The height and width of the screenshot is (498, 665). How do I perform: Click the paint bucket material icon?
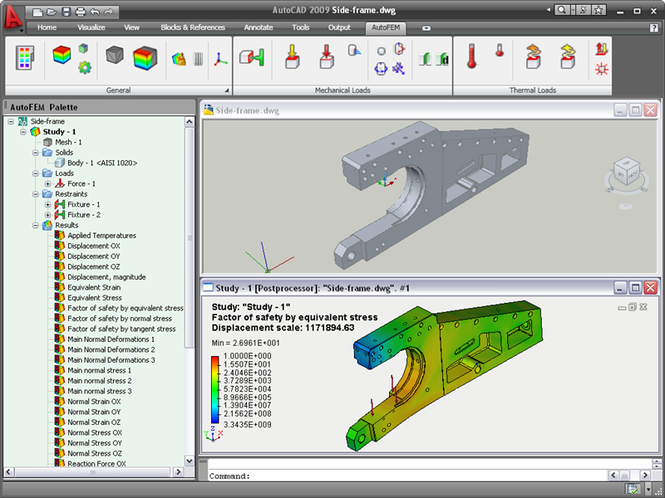pyautogui.click(x=179, y=59)
